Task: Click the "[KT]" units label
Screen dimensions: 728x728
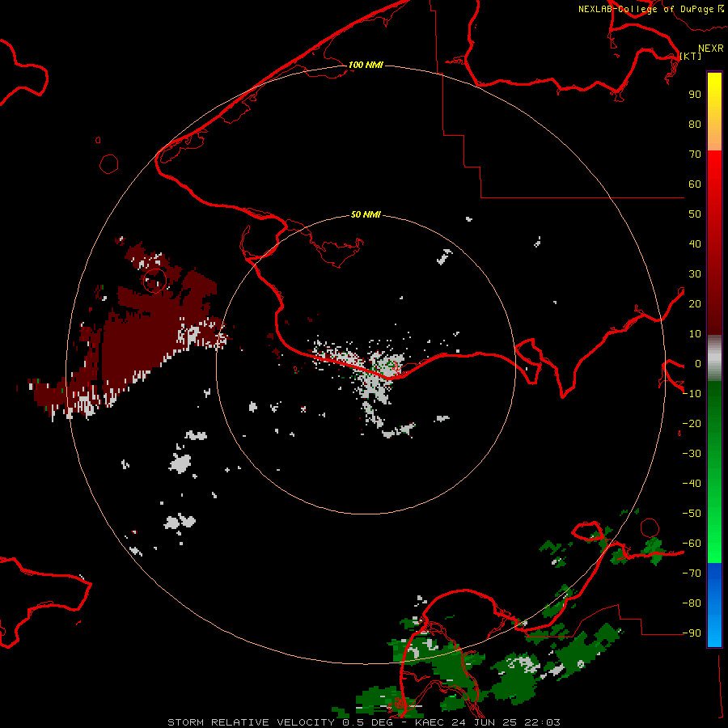Action: pos(691,56)
